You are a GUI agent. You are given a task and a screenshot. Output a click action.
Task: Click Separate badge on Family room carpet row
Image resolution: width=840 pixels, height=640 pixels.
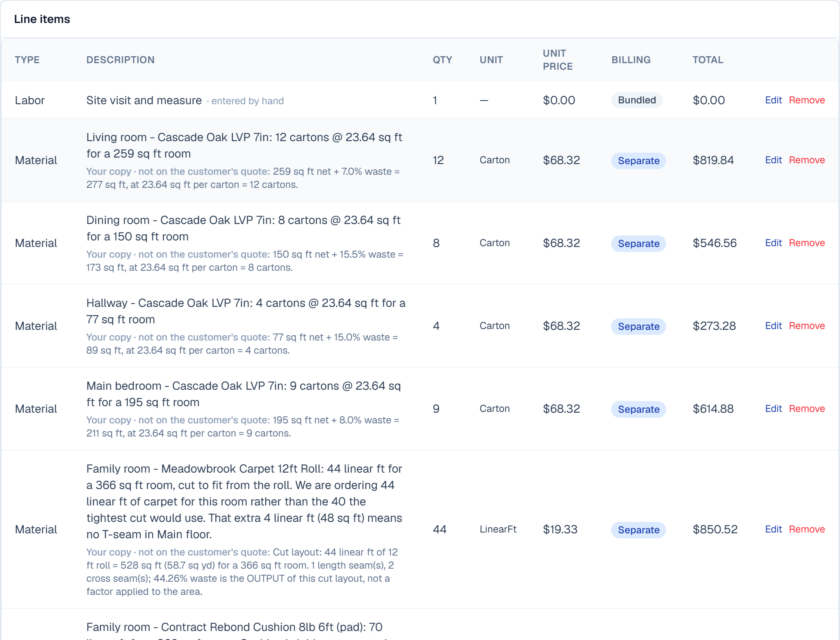638,530
